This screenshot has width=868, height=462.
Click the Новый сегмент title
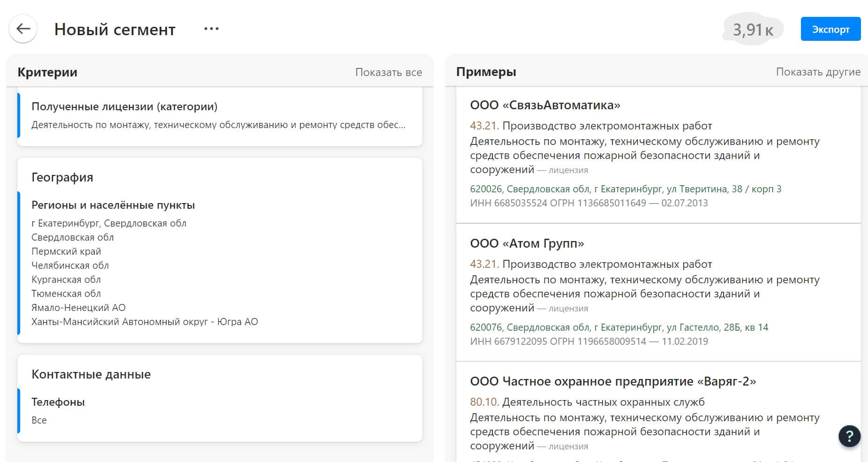(115, 29)
